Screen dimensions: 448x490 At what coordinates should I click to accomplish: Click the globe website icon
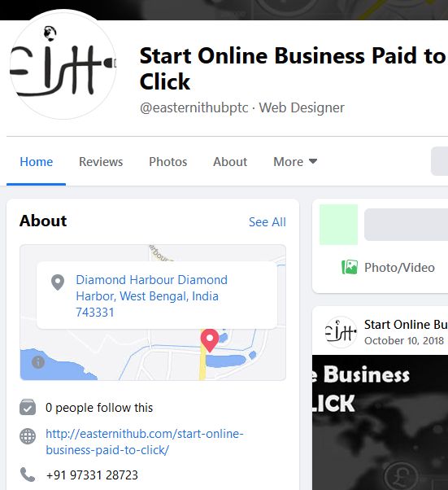(x=28, y=436)
